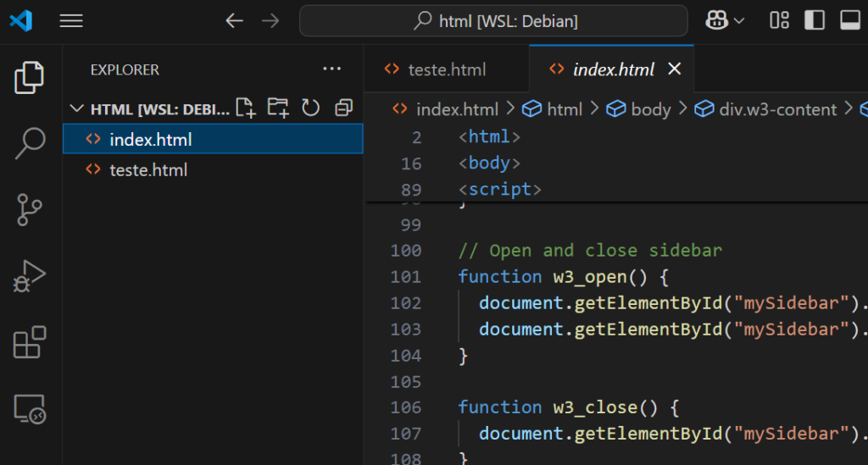This screenshot has width=868, height=465.
Task: Open the Copilot chat dropdown arrow
Action: pos(738,21)
